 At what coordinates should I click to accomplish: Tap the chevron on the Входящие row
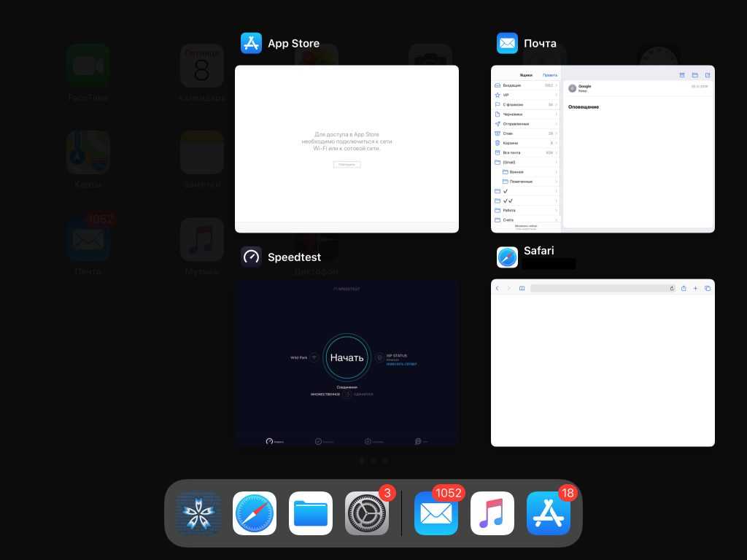click(x=557, y=85)
